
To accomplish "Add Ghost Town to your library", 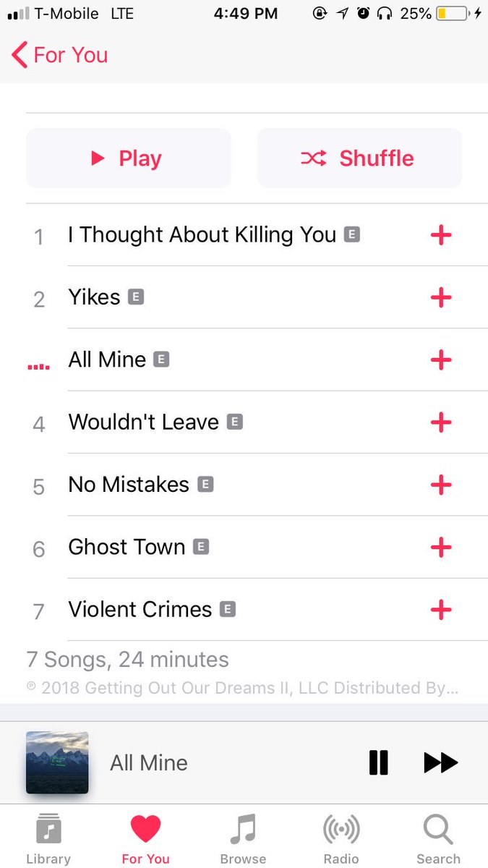I will (x=441, y=548).
